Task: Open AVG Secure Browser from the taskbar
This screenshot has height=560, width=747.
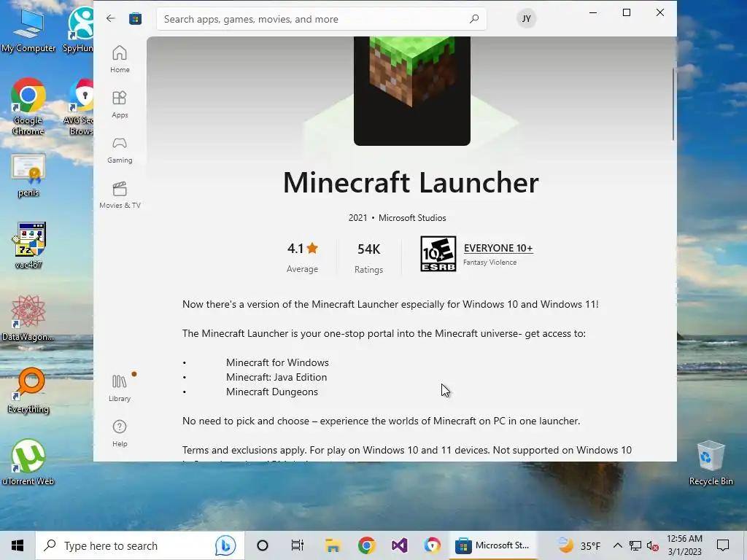Action: (433, 545)
